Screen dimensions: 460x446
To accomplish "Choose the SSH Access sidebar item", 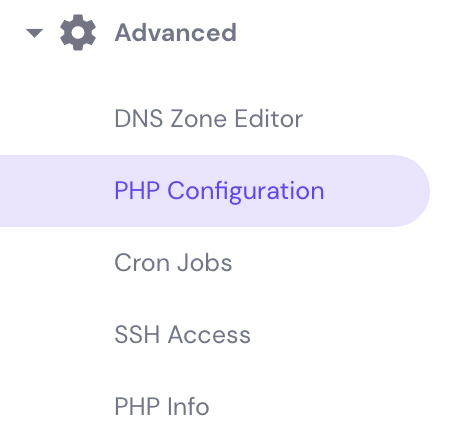I will point(182,335).
